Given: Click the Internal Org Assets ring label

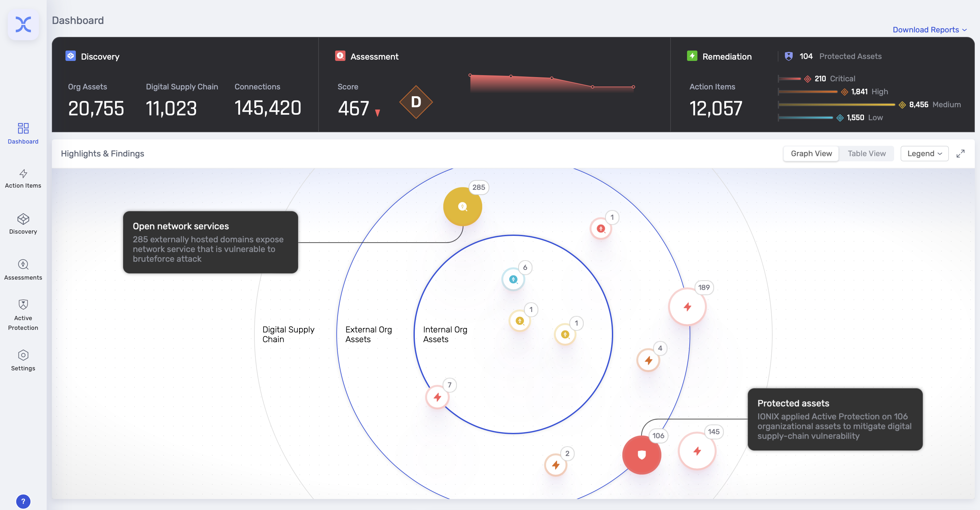Looking at the screenshot, I should (x=445, y=334).
